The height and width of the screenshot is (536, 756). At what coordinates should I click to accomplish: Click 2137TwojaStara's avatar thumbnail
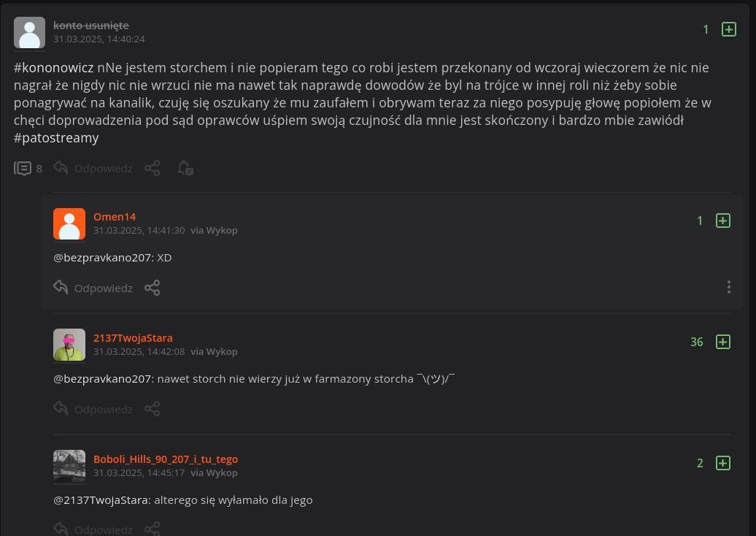[x=69, y=345]
